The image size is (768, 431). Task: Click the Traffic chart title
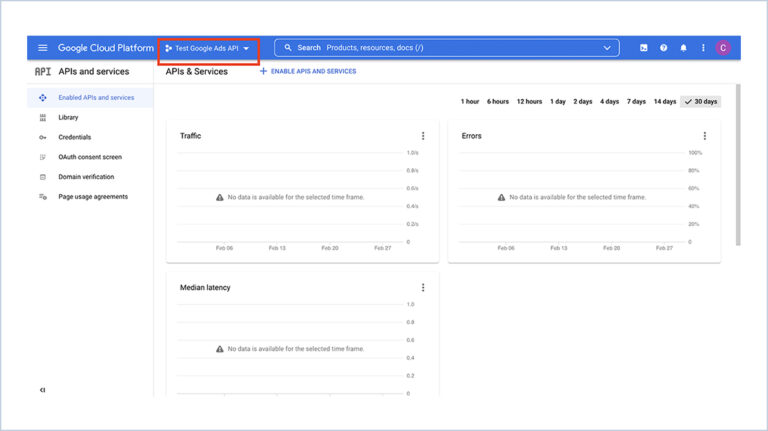[x=191, y=136]
